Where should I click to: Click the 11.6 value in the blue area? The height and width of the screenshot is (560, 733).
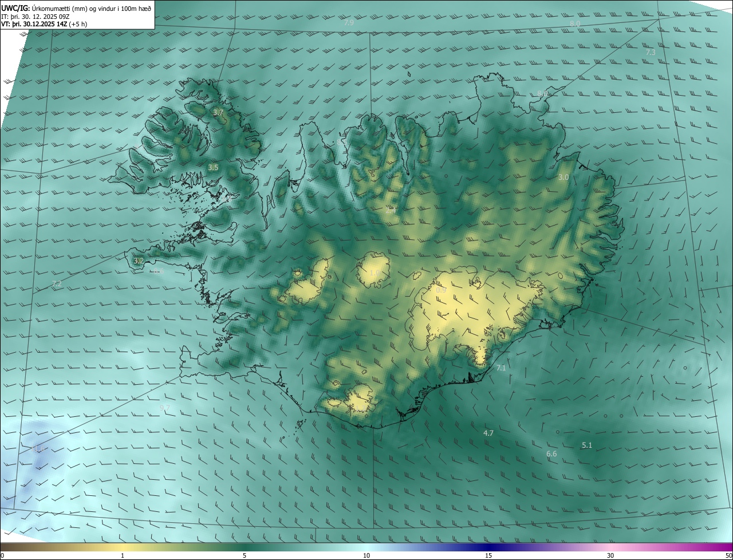click(39, 449)
